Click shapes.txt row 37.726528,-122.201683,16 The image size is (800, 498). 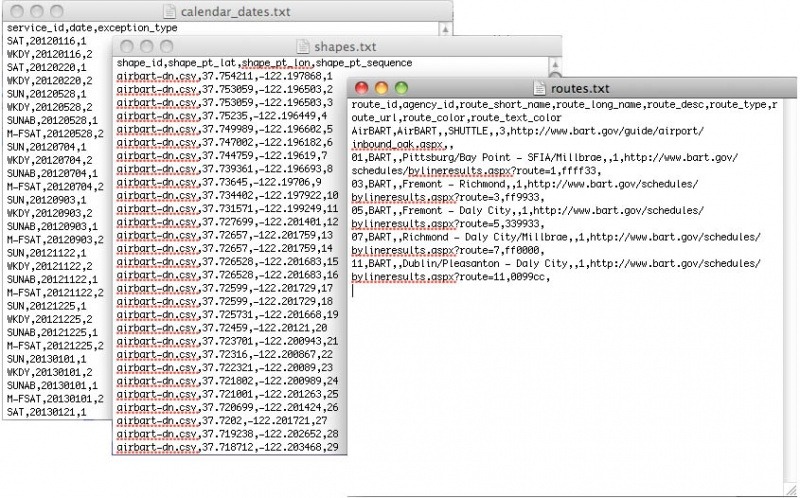pyautogui.click(x=228, y=275)
